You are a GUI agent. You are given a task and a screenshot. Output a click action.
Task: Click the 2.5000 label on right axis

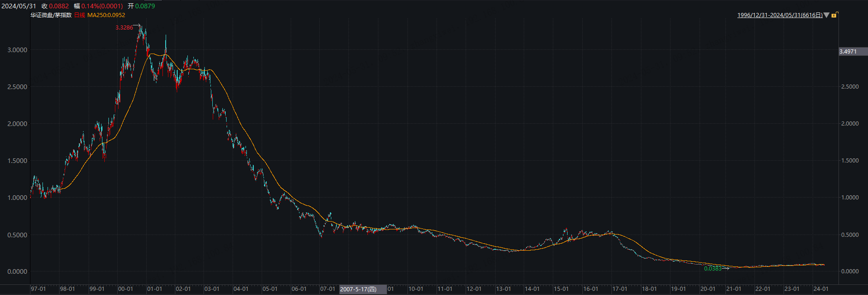pos(850,87)
